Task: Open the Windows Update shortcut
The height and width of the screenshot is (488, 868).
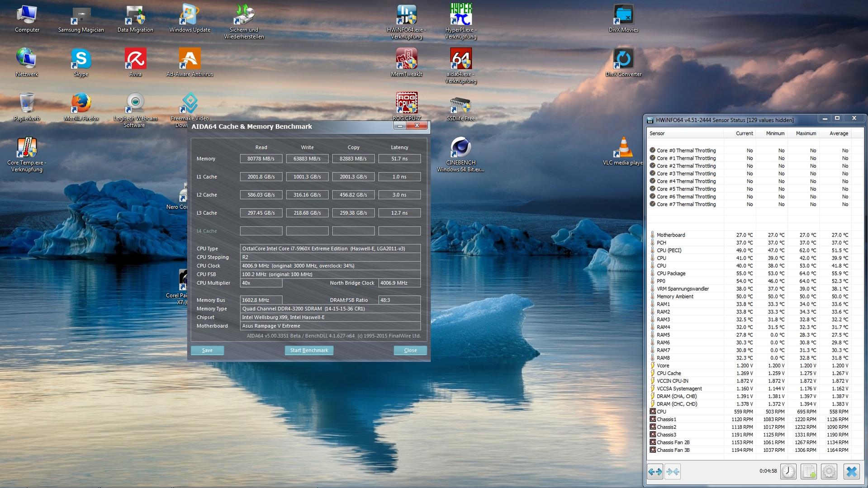Action: (190, 19)
